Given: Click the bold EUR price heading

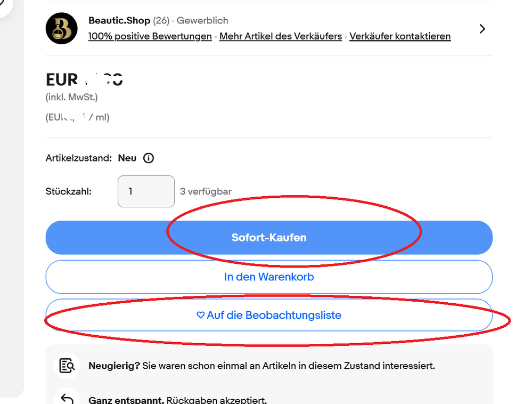Looking at the screenshot, I should coord(84,79).
